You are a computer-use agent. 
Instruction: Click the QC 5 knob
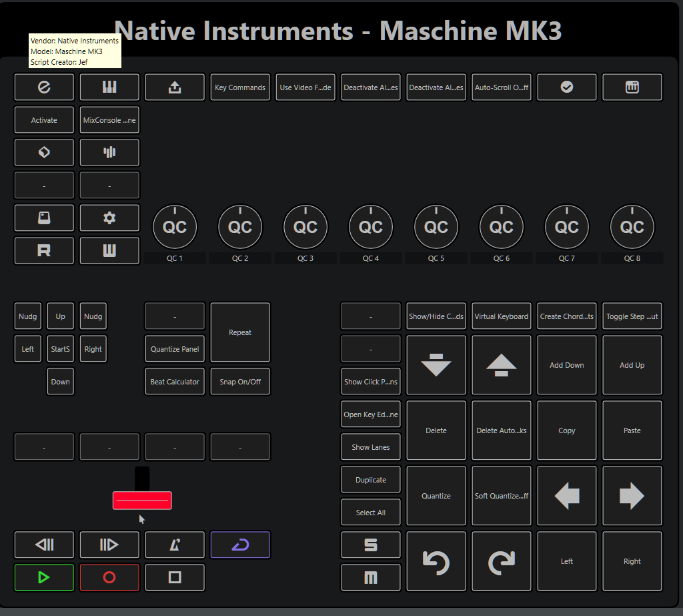436,227
